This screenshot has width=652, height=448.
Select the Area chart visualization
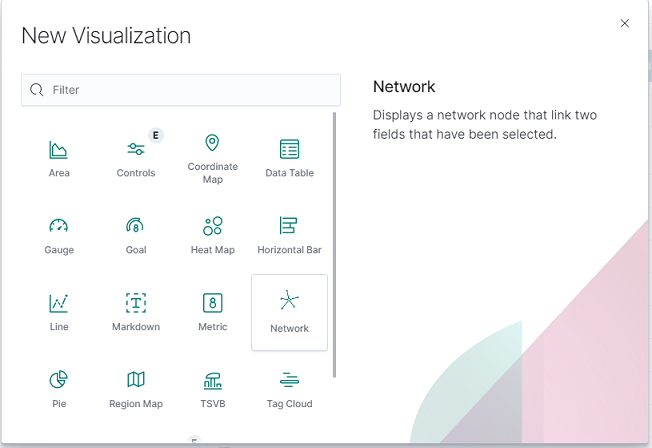[59, 158]
